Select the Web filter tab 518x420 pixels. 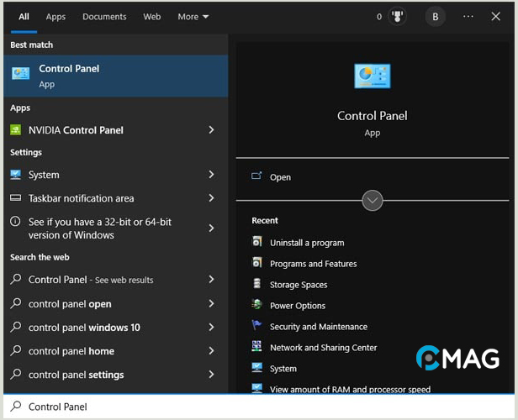(152, 17)
